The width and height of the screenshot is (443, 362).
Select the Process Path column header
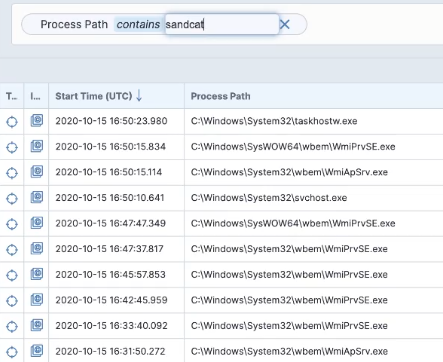(x=220, y=96)
